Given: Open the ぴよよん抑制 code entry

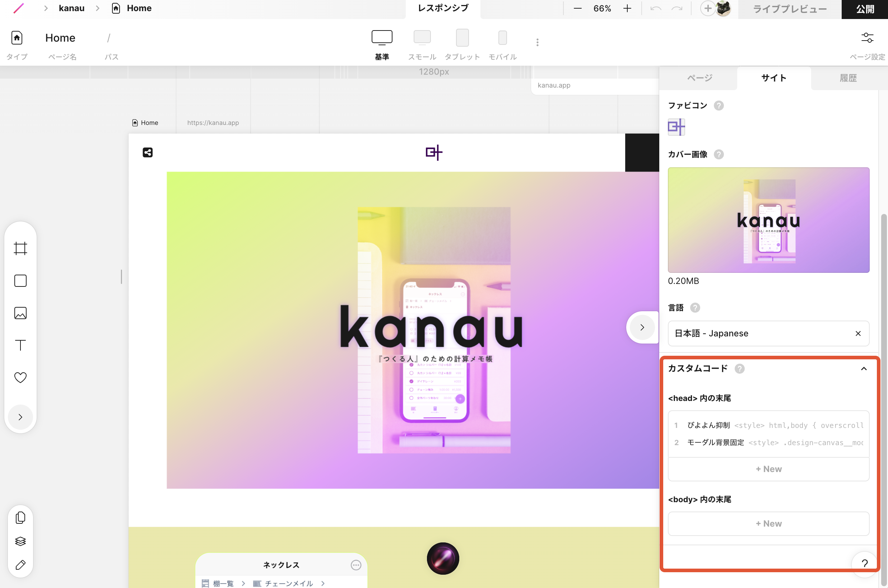Looking at the screenshot, I should click(x=768, y=425).
